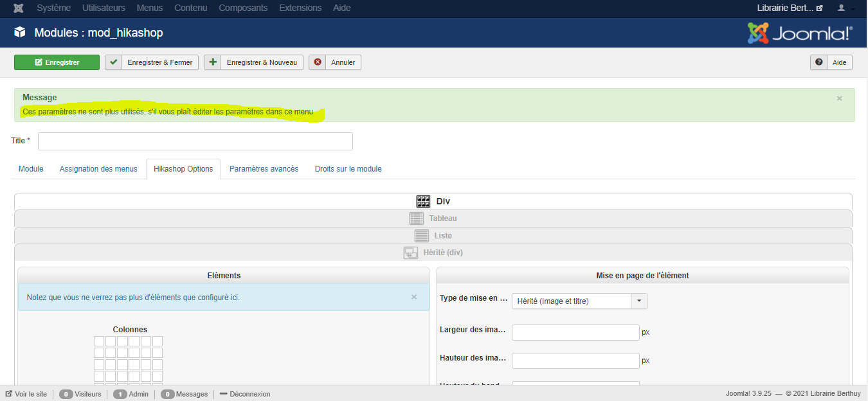
Task: Select the Hikashop Options tab
Action: click(x=183, y=169)
